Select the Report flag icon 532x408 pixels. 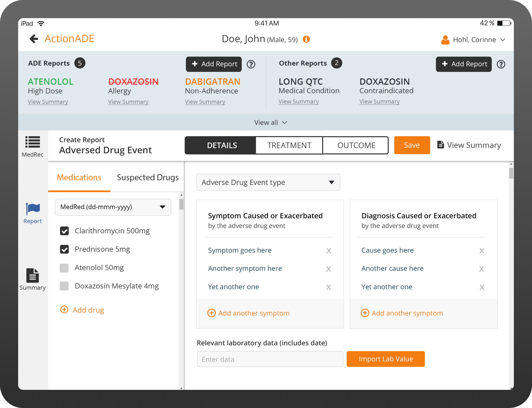pos(32,209)
